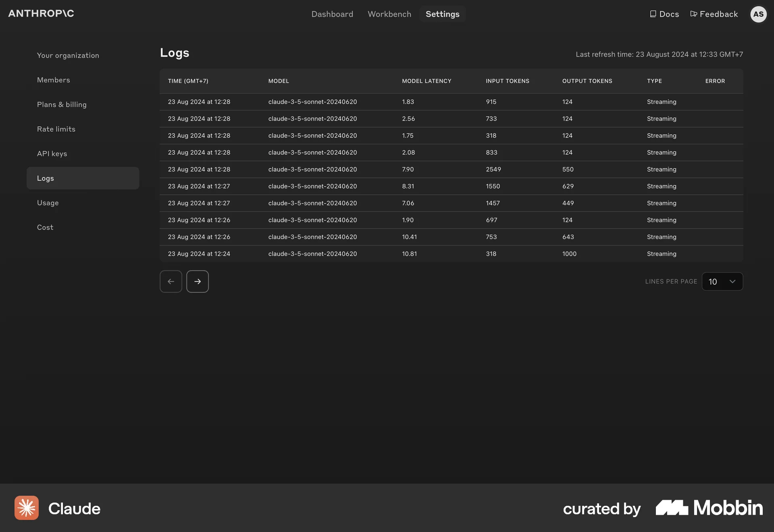Screen dimensions: 774x532
Task: Go to the previous page of logs
Action: (x=171, y=281)
